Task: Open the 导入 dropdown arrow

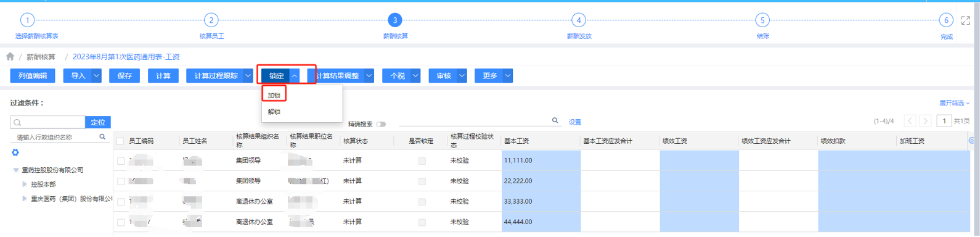Action: pyautogui.click(x=97, y=76)
